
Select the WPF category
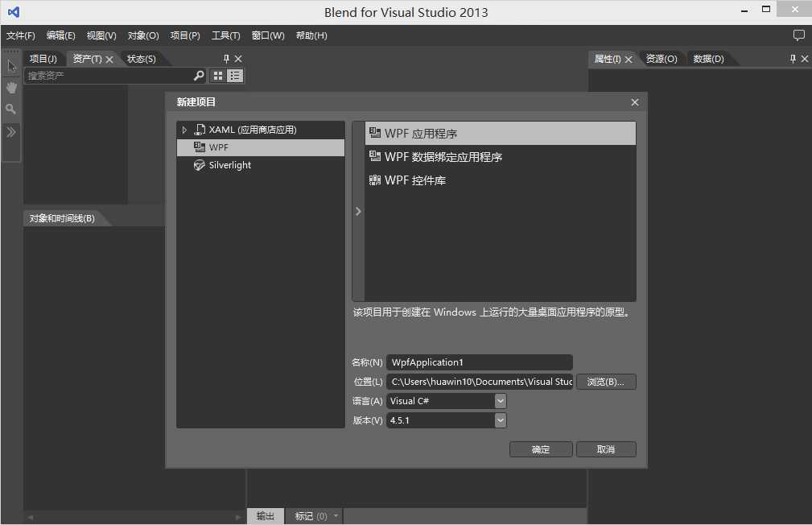click(261, 147)
